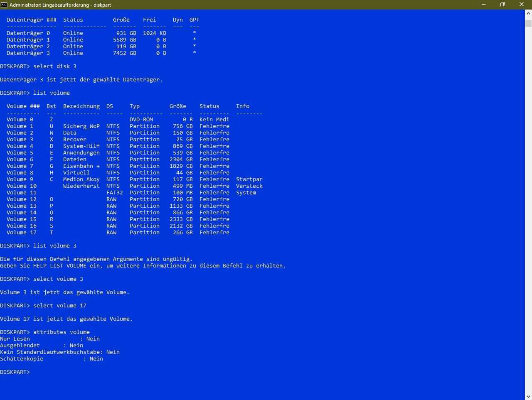This screenshot has width=532, height=400.
Task: Click the 'Kein Medi' status entry
Action: (214, 120)
